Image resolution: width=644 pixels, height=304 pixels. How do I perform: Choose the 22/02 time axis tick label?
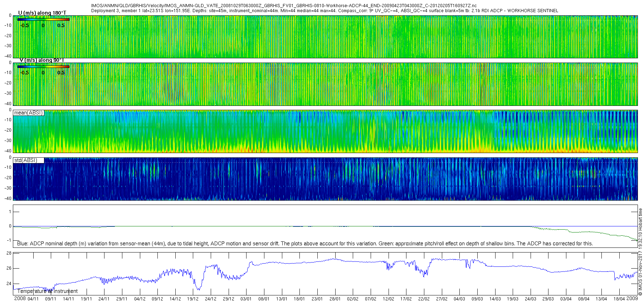[x=424, y=299]
